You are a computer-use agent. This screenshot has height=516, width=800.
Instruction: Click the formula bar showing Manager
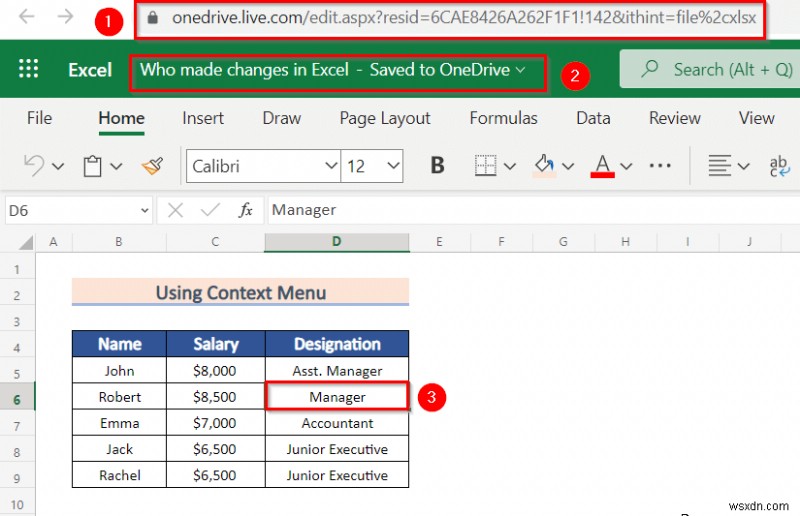coord(533,210)
